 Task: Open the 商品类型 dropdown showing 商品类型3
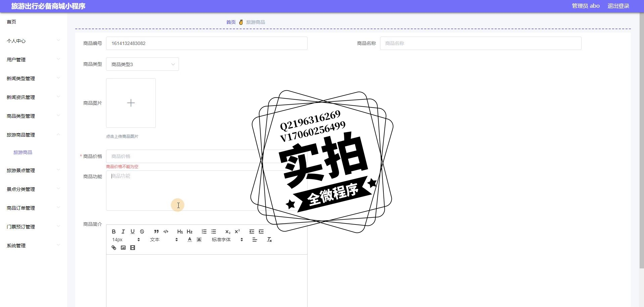[x=142, y=64]
